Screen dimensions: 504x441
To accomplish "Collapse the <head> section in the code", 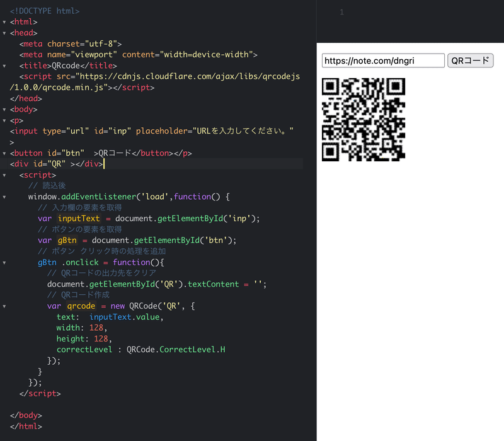I will click(x=4, y=33).
